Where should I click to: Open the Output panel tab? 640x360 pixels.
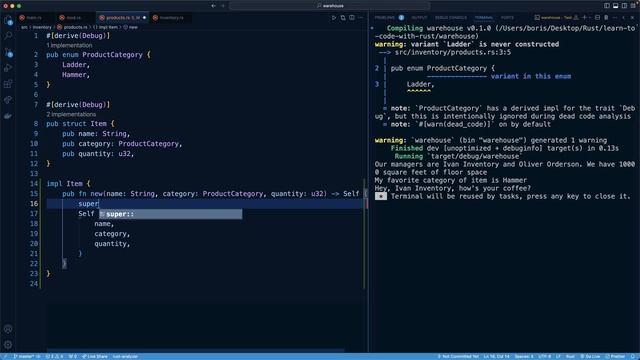(419, 18)
